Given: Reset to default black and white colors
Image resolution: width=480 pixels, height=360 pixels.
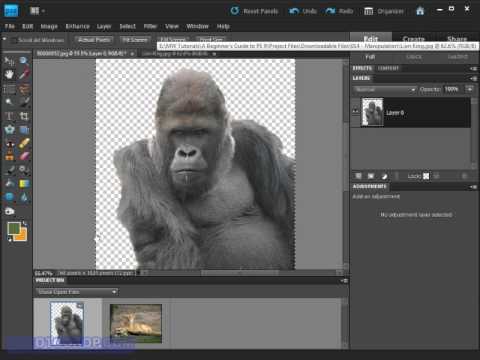Looking at the screenshot, I should pos(9,239).
